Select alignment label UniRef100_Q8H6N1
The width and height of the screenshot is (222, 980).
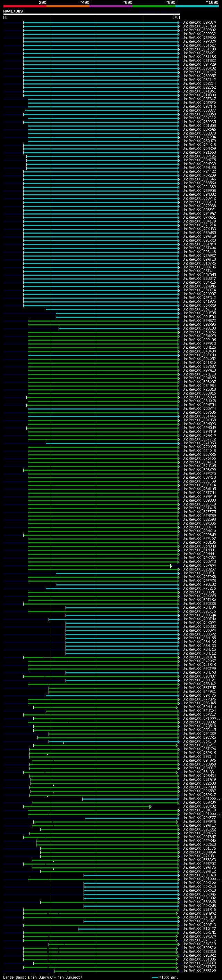pyautogui.click(x=199, y=592)
